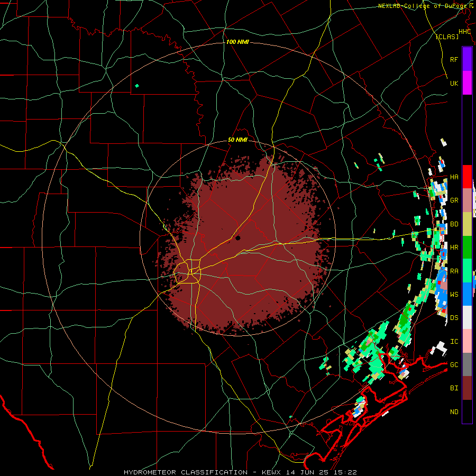
Task: Click the "RA" legend label
Action: click(x=454, y=271)
